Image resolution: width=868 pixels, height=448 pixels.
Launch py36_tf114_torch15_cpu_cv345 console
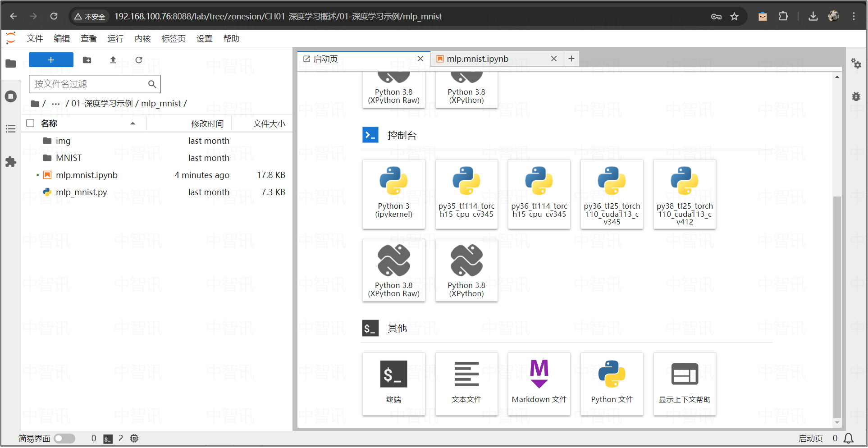coord(539,194)
